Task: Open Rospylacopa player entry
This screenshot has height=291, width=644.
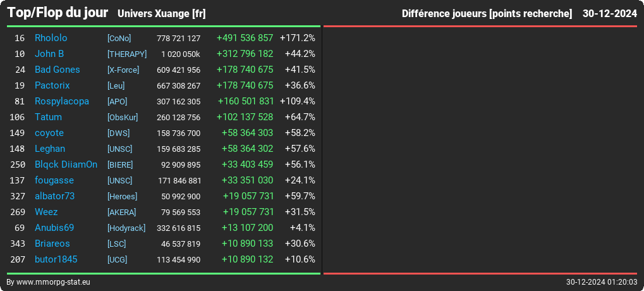Action: pyautogui.click(x=62, y=101)
